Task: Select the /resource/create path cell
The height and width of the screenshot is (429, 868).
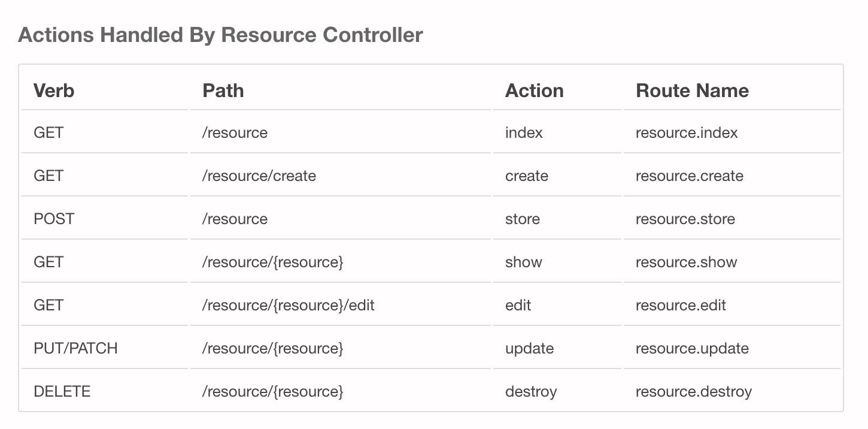Action: tap(259, 176)
